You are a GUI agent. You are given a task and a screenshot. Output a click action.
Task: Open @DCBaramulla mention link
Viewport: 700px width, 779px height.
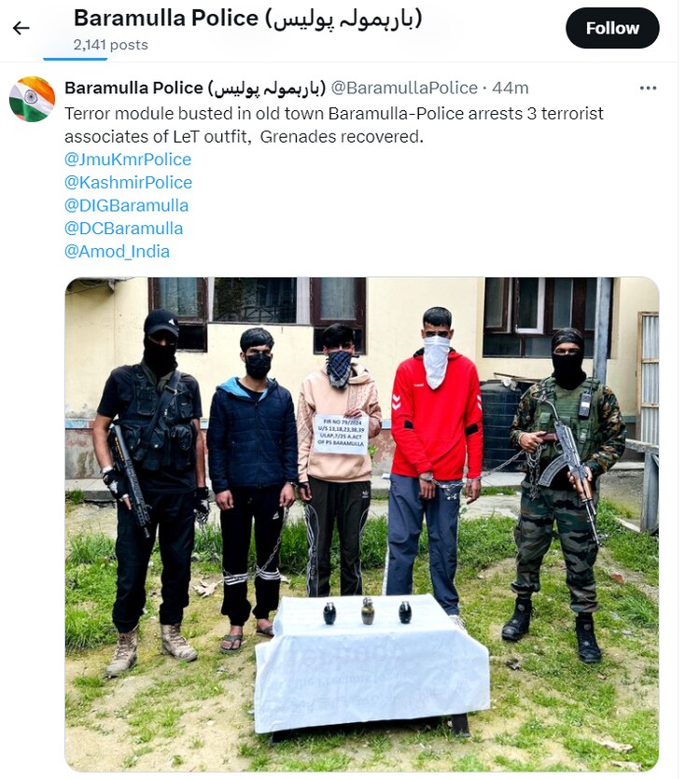124,229
